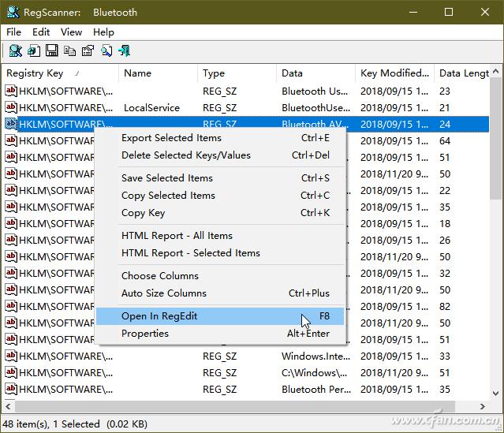Sort by the Key Modified column header
Screen dimensions: 504x433
[x=394, y=73]
